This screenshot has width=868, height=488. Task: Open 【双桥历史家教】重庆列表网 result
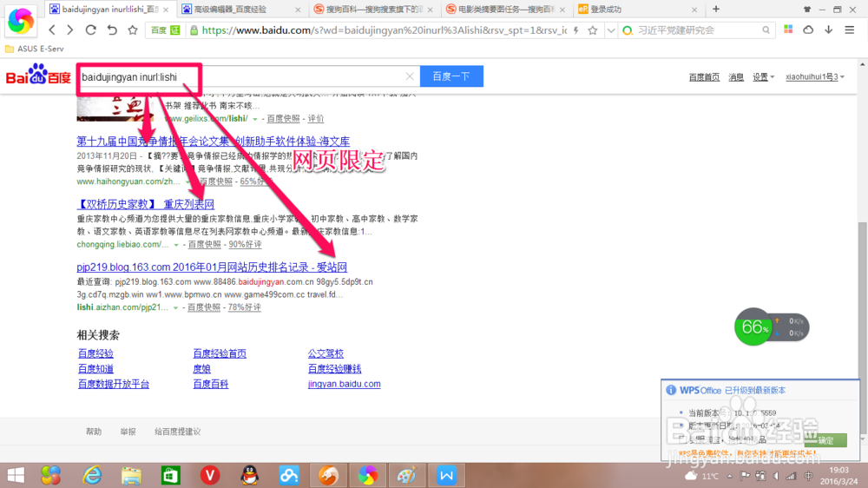[145, 204]
